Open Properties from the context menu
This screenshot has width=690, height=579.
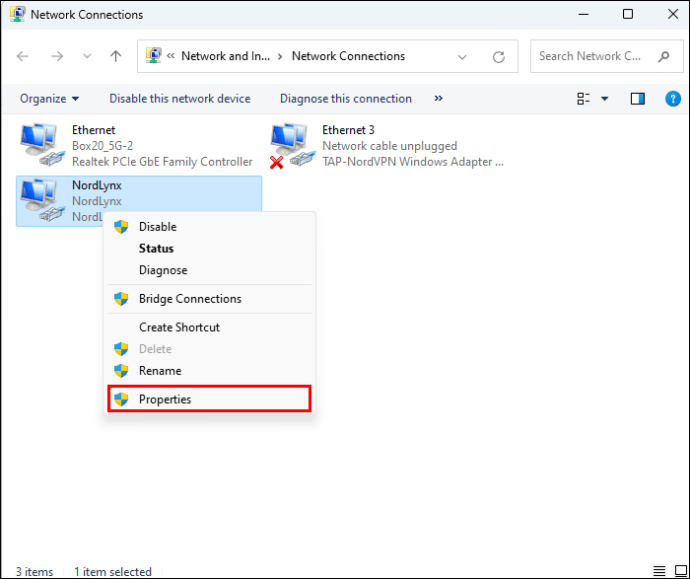pos(209,399)
